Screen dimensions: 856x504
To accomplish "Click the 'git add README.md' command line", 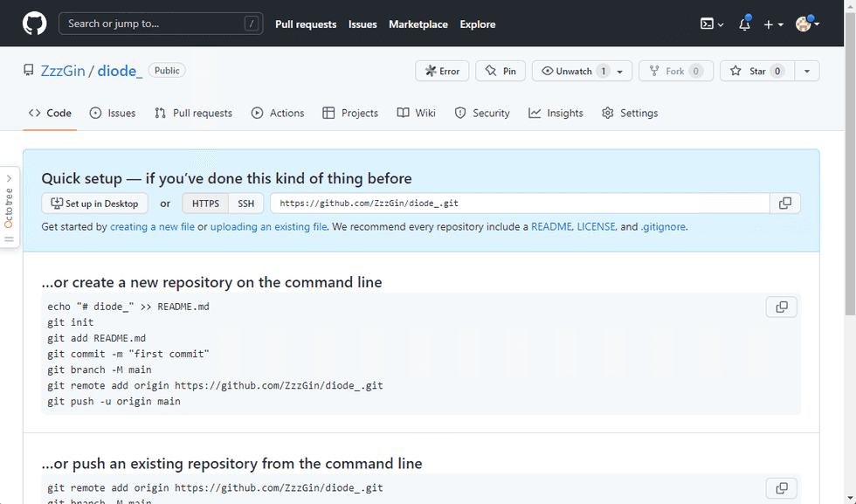I will point(97,338).
